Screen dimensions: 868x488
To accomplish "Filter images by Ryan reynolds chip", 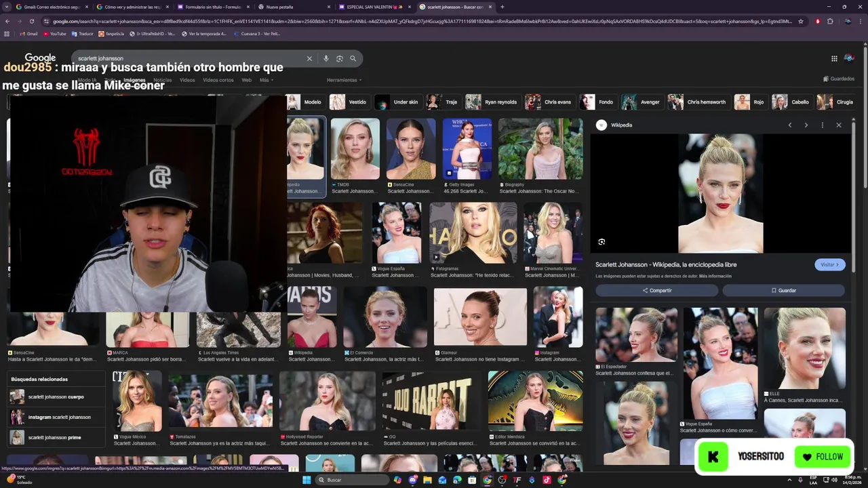I will [492, 102].
